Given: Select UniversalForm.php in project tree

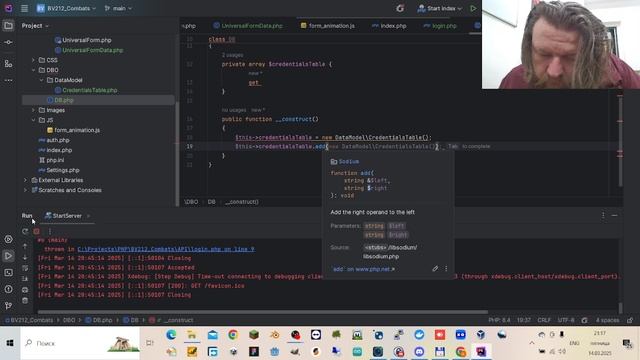Looking at the screenshot, I should pos(87,40).
